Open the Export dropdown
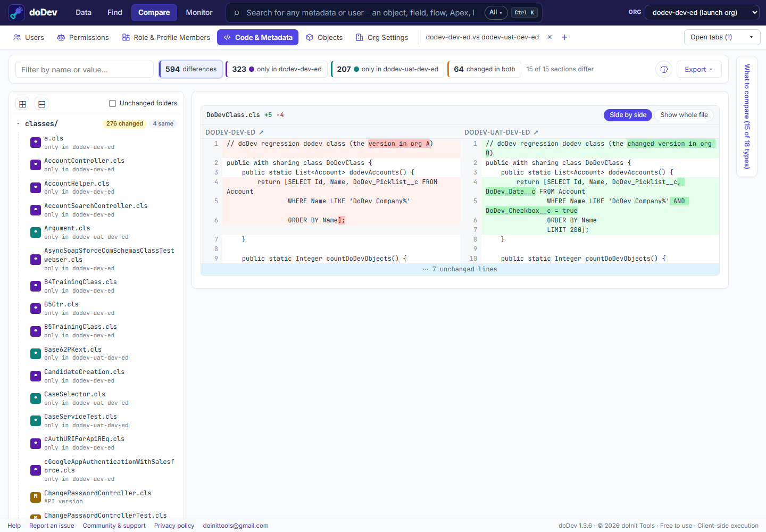This screenshot has height=532, width=766. 699,69
